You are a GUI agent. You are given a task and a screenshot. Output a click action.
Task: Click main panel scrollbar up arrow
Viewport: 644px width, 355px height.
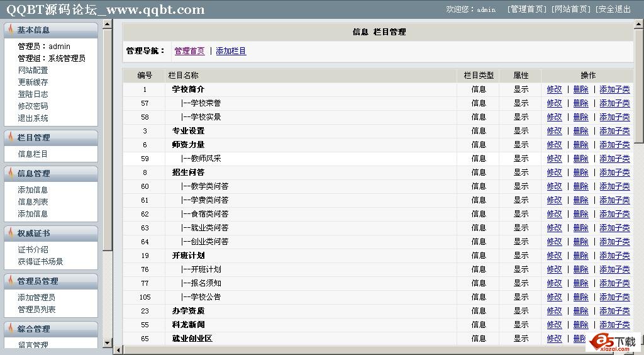tap(639, 24)
